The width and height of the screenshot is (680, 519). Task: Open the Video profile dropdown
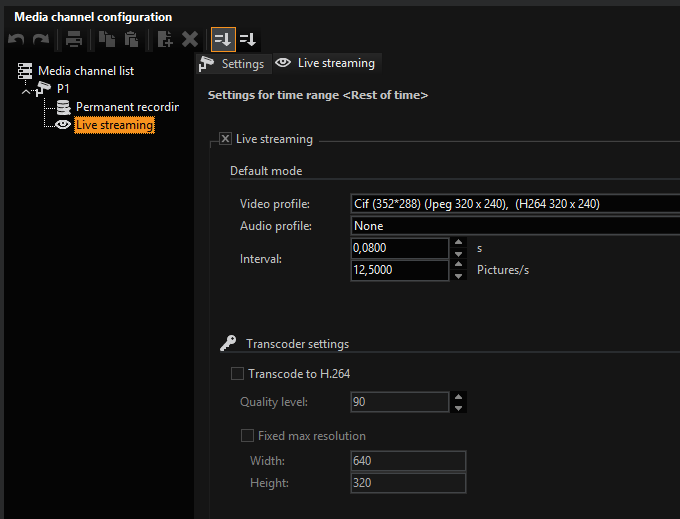coord(514,204)
